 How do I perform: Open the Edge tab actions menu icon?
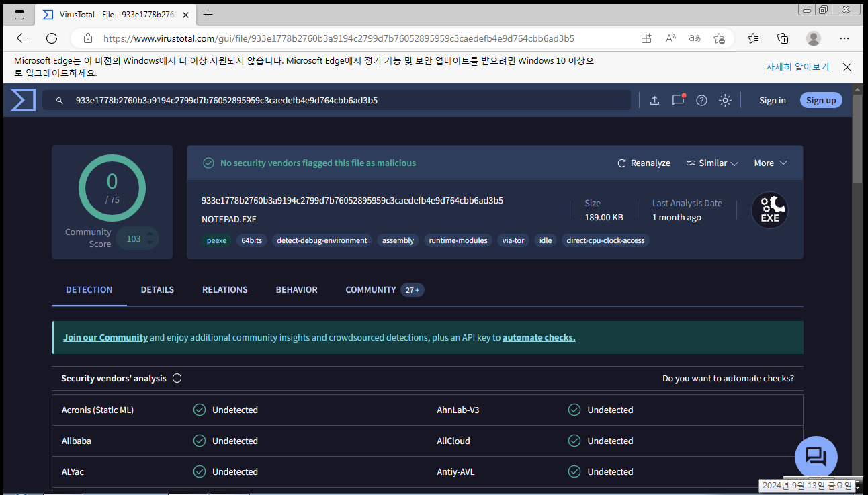pos(19,15)
